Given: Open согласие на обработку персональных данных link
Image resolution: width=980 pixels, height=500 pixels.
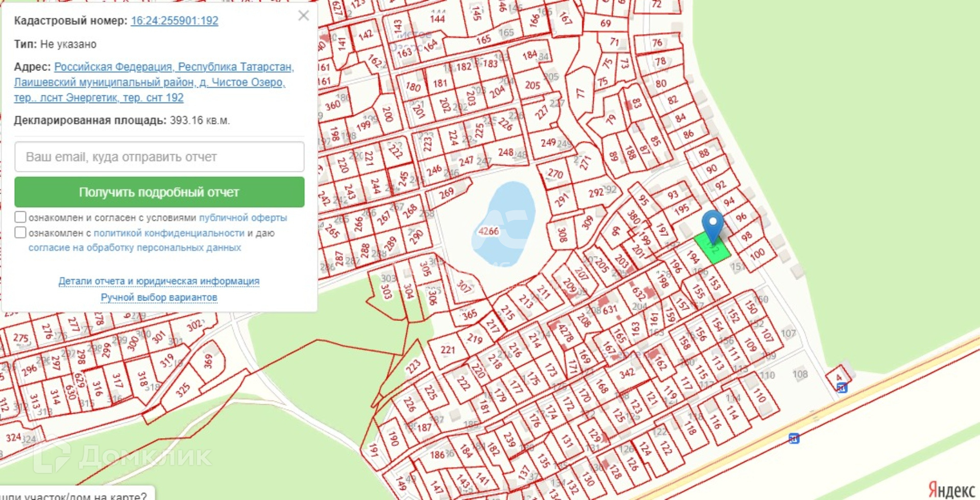Looking at the screenshot, I should 135,247.
